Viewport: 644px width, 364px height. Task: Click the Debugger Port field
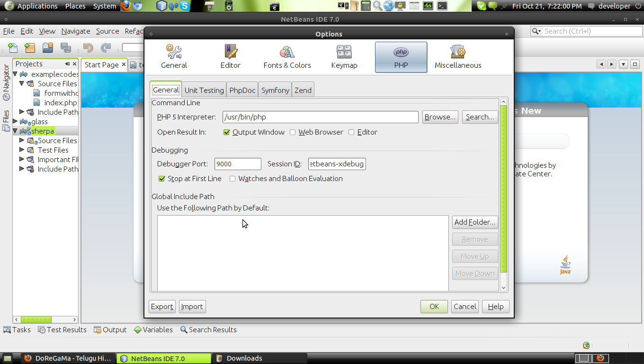238,164
